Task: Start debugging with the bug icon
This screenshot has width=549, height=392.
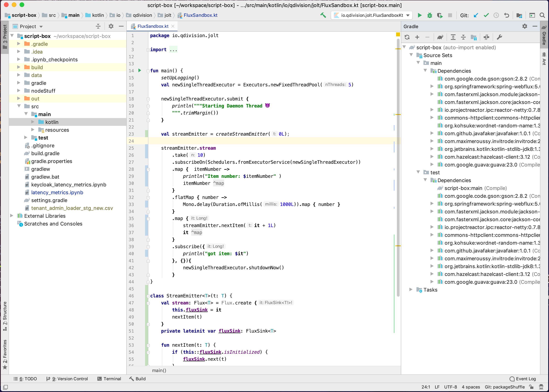Action: 429,15
